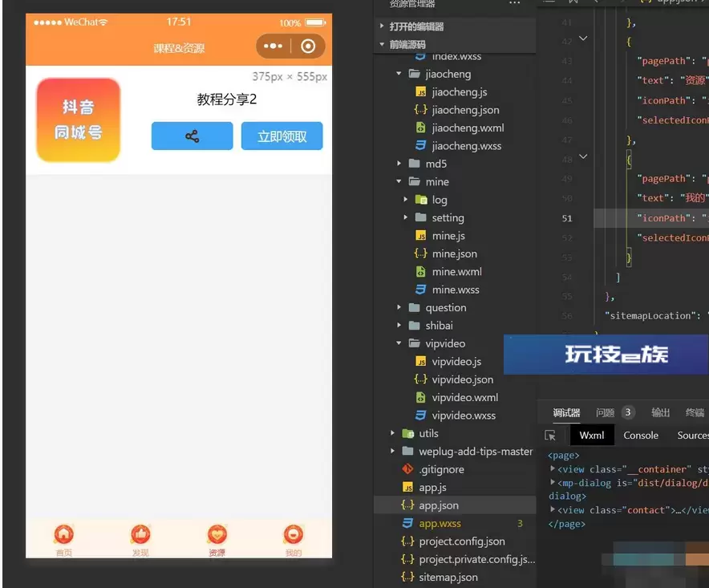Click the 课程&资源 navigation title
This screenshot has height=588, width=709.
(179, 48)
